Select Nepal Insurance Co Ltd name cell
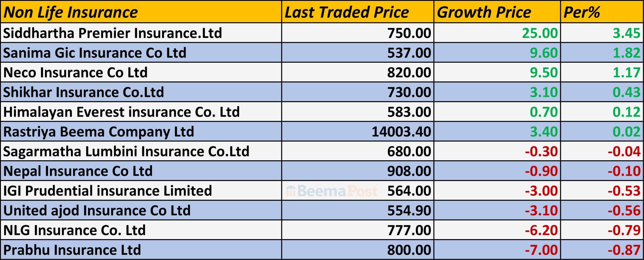 (x=78, y=171)
